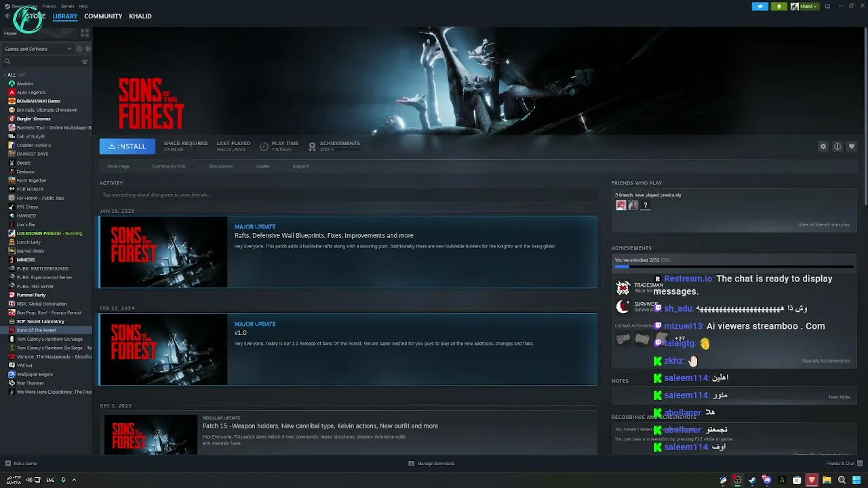Click Add a Game
The width and height of the screenshot is (868, 488).
click(x=21, y=464)
